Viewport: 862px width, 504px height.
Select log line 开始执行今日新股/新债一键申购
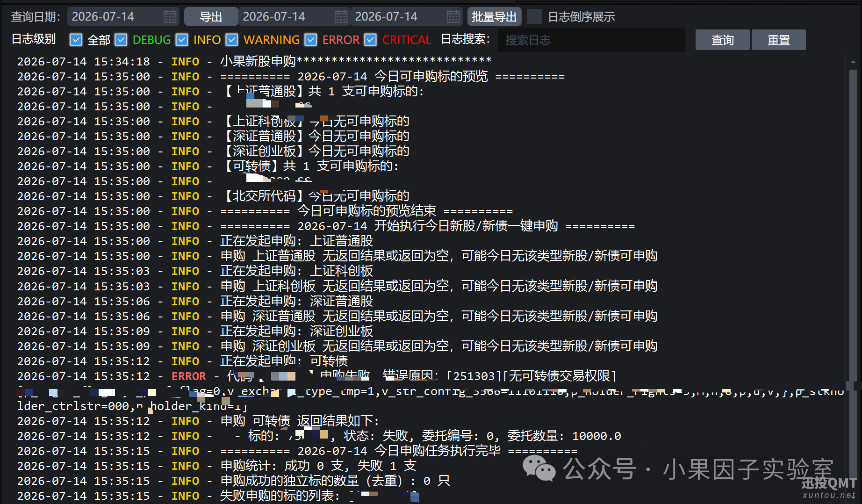pos(326,226)
